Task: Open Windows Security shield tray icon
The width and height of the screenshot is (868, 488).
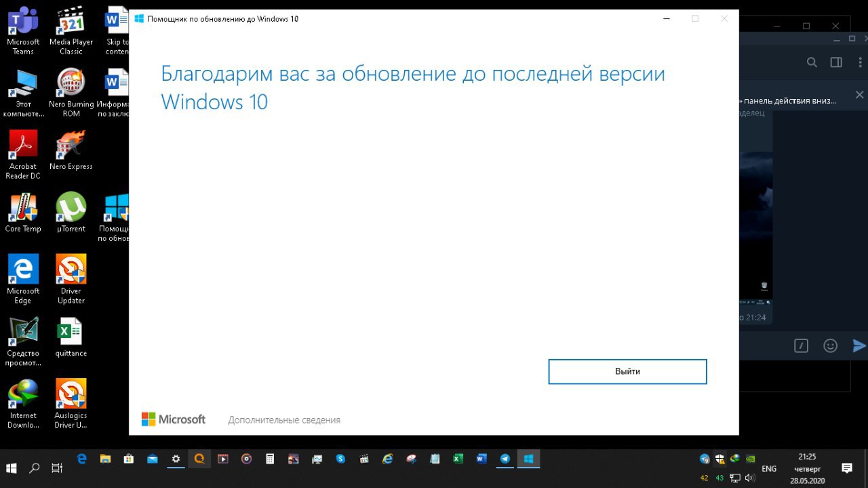Action: (x=720, y=459)
